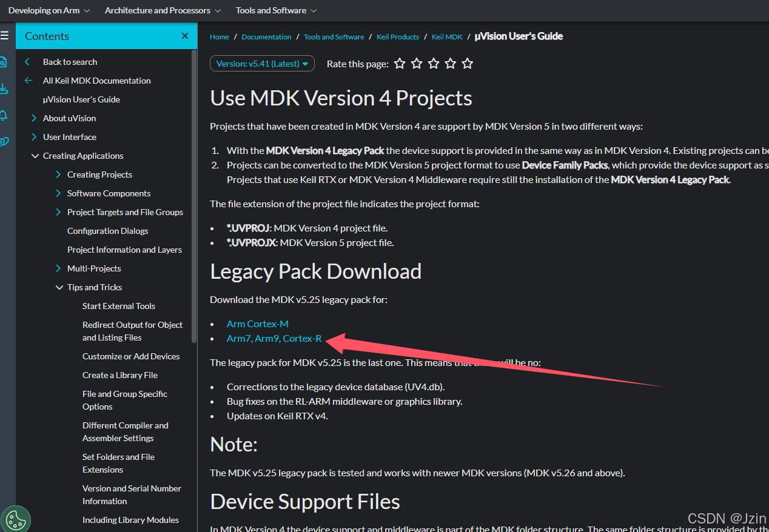Image resolution: width=769 pixels, height=532 pixels.
Task: Click Back to search in Contents
Action: click(70, 62)
